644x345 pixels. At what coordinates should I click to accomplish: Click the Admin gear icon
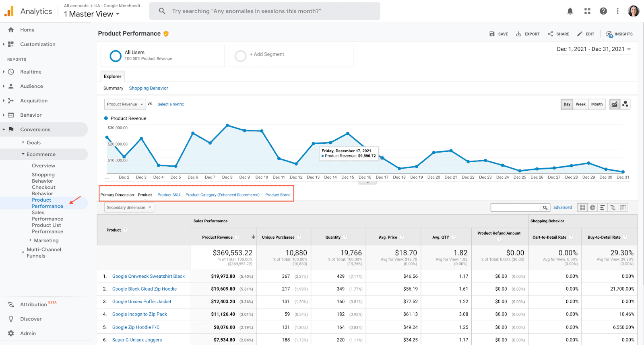11,333
